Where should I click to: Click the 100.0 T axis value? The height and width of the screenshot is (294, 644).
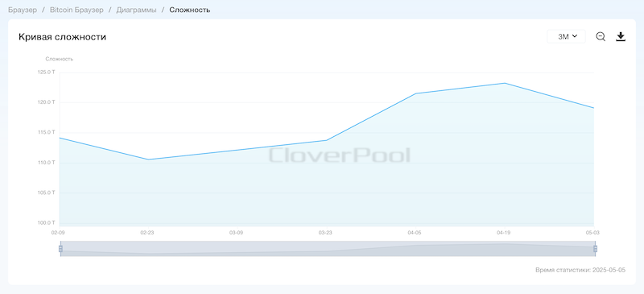pos(47,223)
